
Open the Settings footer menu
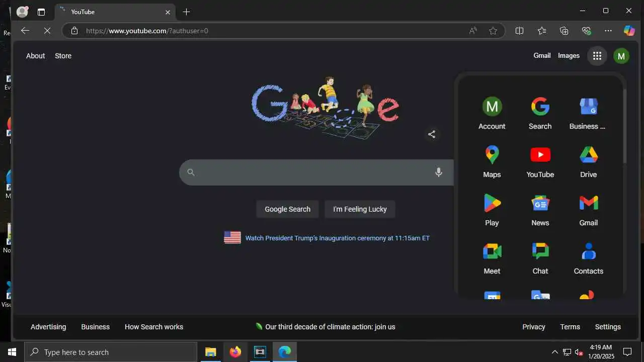608,327
